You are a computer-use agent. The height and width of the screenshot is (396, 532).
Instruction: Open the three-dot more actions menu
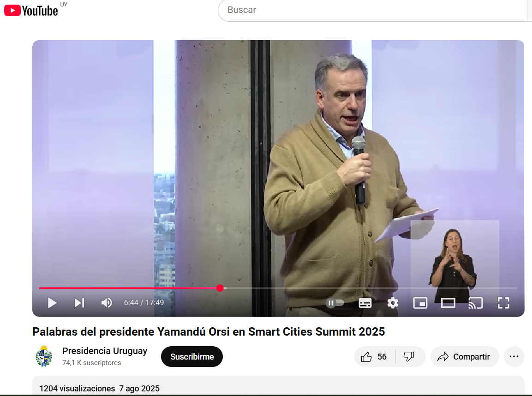click(x=514, y=357)
